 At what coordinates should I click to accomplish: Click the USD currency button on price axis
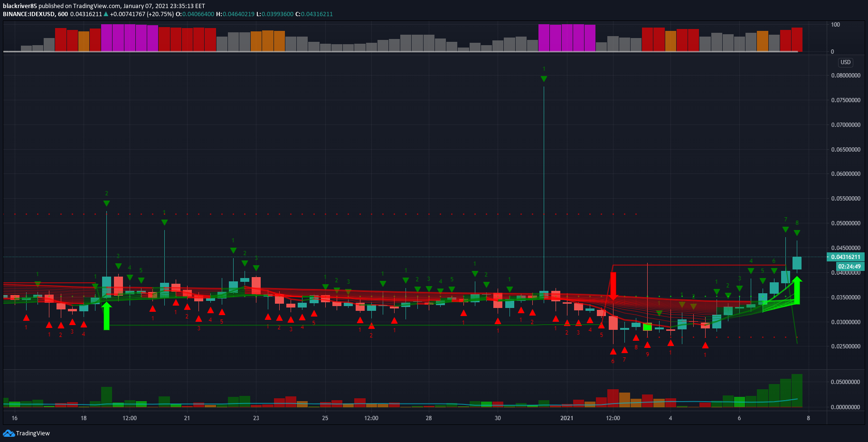click(x=846, y=62)
